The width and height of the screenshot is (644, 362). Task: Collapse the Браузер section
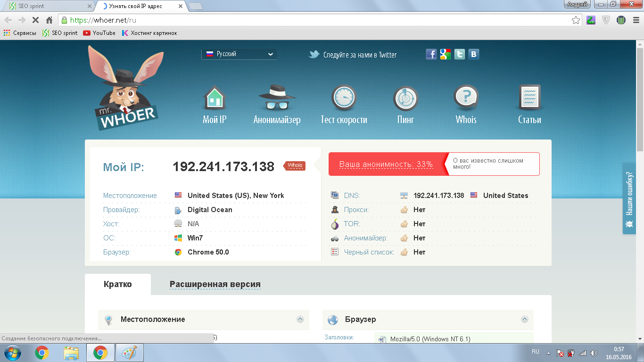pos(525,319)
